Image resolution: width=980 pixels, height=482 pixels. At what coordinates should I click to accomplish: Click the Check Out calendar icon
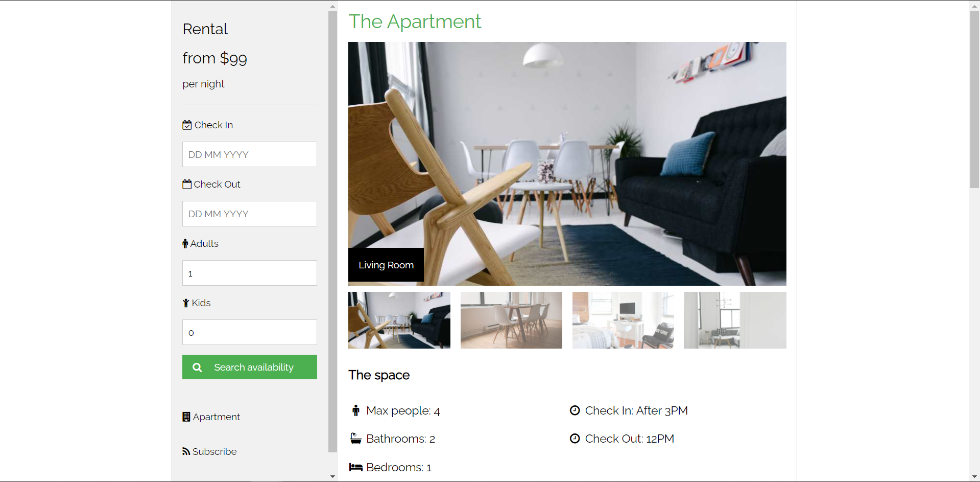[x=187, y=184]
